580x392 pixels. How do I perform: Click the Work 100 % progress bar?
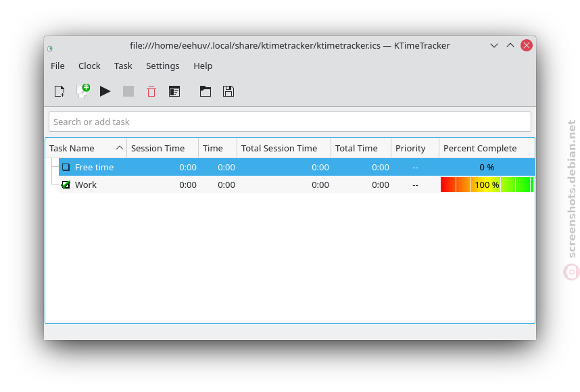(x=487, y=185)
